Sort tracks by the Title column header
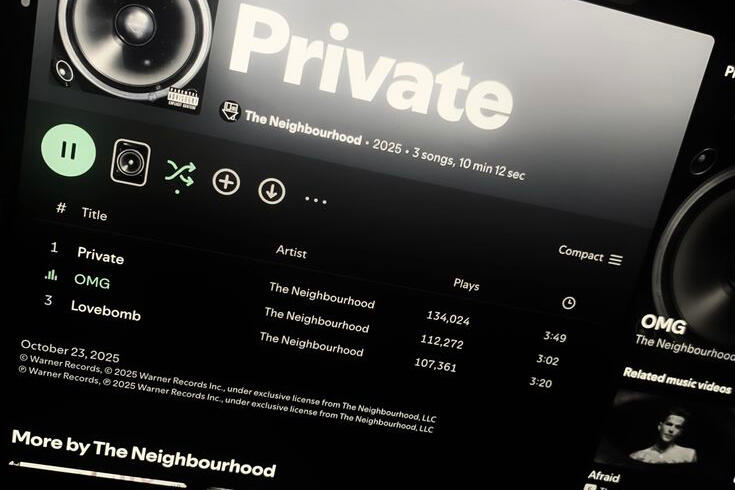Viewport: 735px width, 490px height. coord(94,214)
